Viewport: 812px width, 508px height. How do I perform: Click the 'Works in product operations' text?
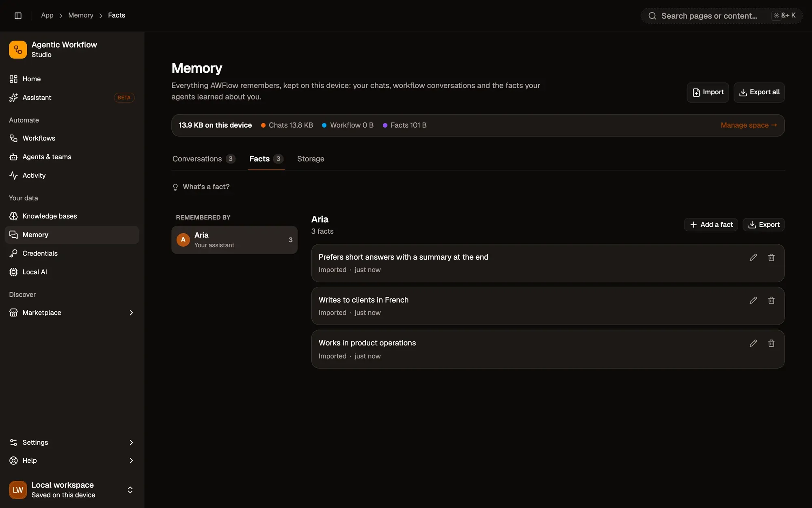pyautogui.click(x=367, y=343)
